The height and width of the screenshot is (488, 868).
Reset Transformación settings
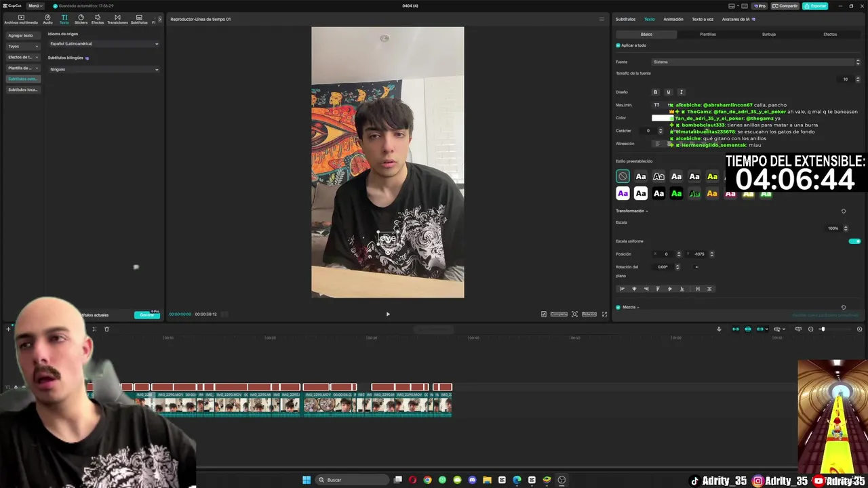pos(844,211)
